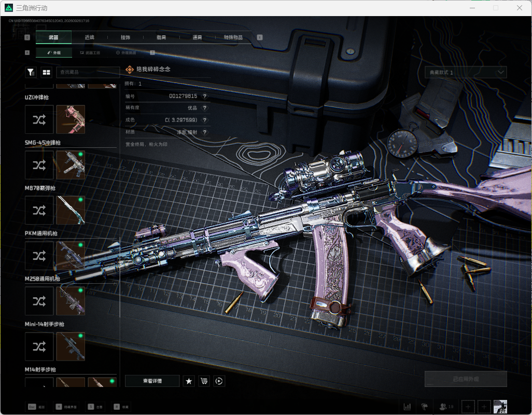Click the help icon next to 材质
This screenshot has height=415, width=532.
205,132
